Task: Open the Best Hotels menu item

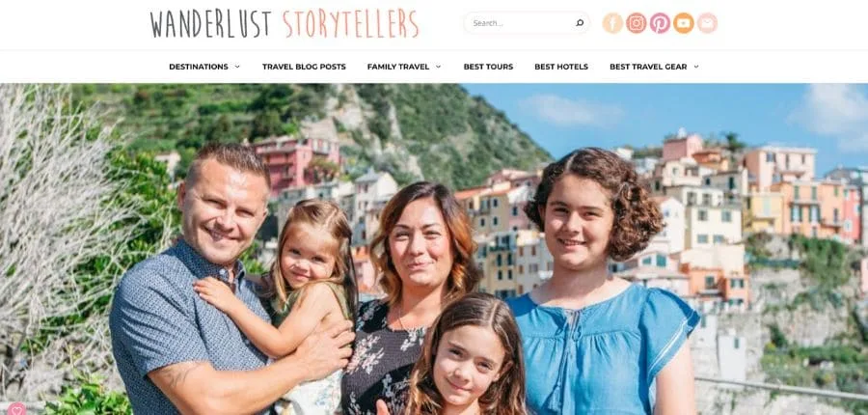Action: click(561, 67)
